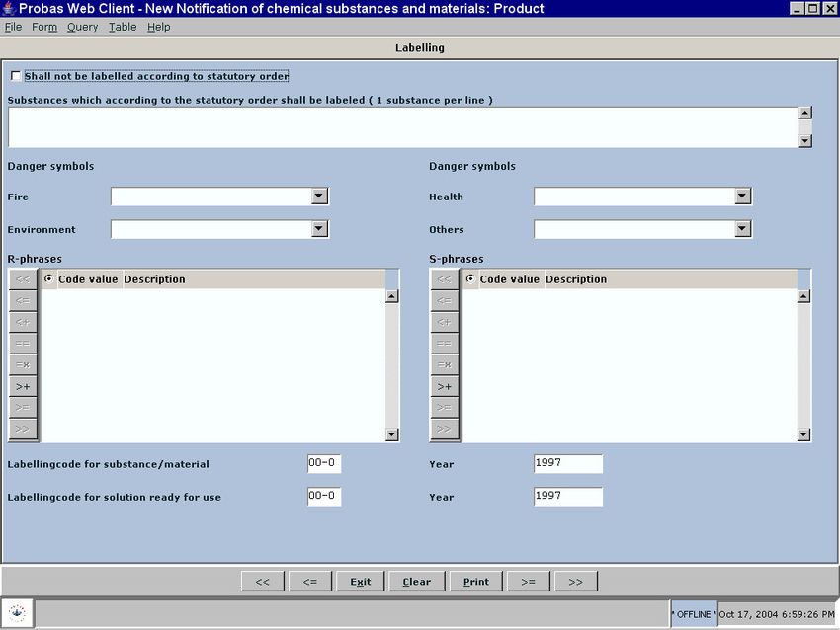Select the R-phrases Code value radio button

click(x=49, y=279)
